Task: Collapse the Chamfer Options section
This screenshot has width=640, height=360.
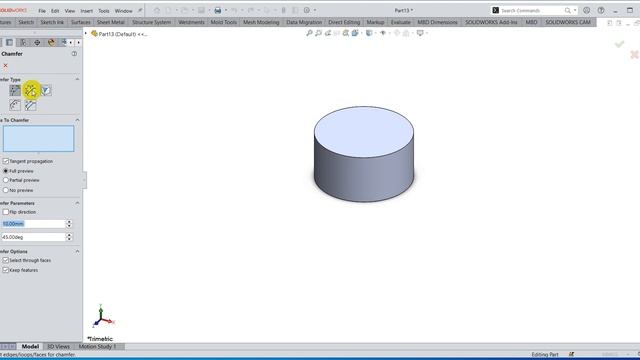Action: (x=77, y=251)
